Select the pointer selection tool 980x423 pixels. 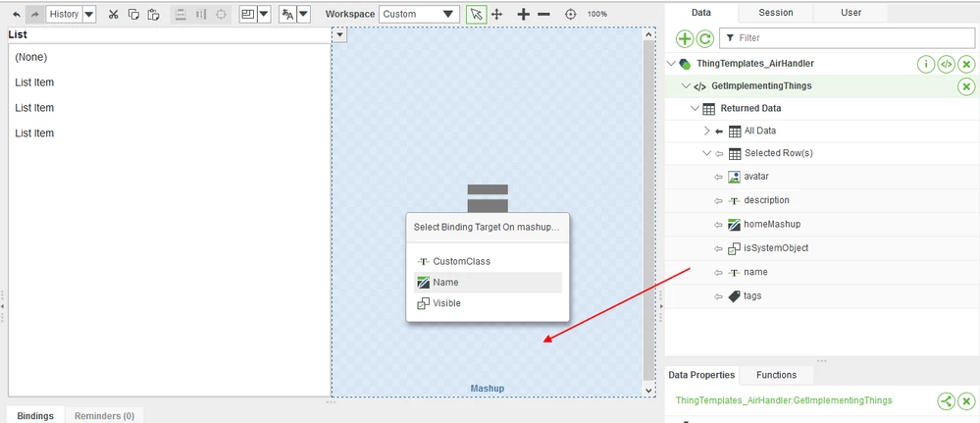pos(476,14)
